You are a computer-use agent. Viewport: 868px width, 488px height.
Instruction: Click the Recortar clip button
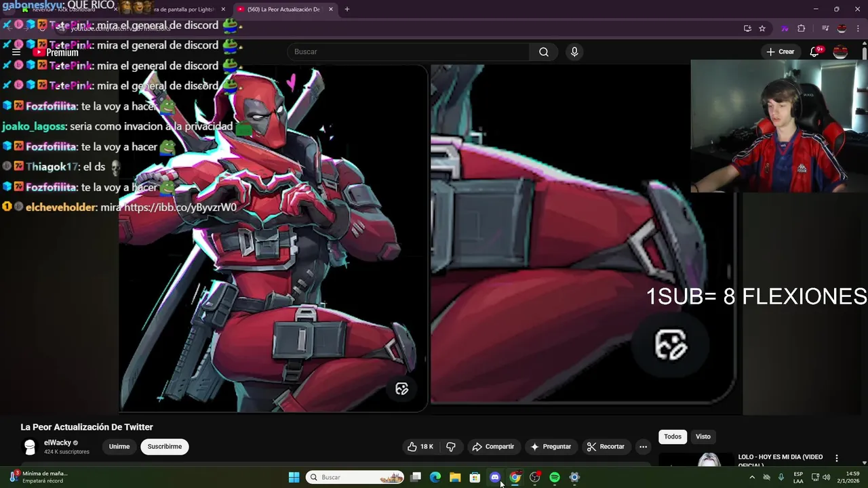point(606,447)
